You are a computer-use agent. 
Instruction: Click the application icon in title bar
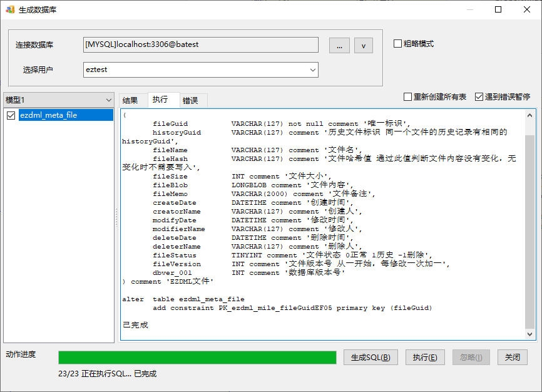[x=11, y=9]
